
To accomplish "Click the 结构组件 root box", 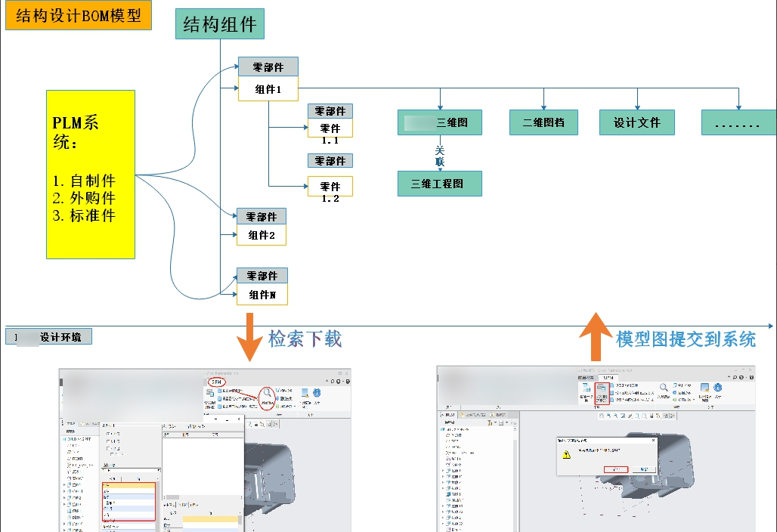I will click(220, 23).
